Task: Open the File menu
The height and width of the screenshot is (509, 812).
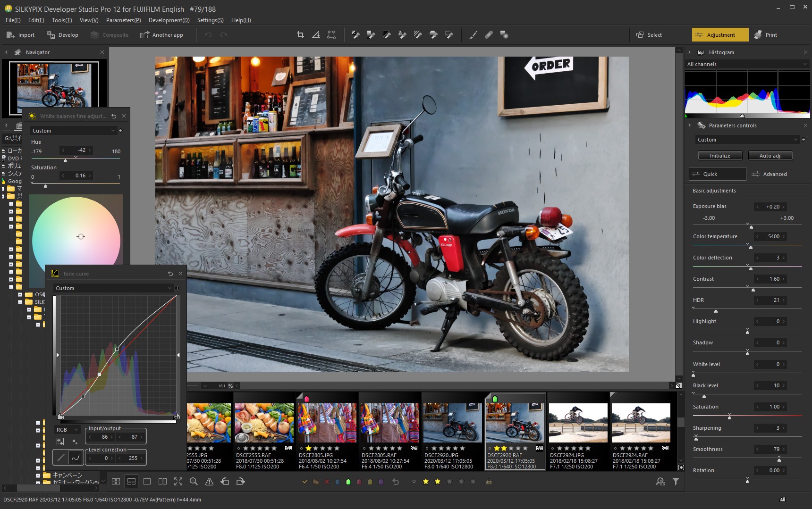Action: (13, 20)
